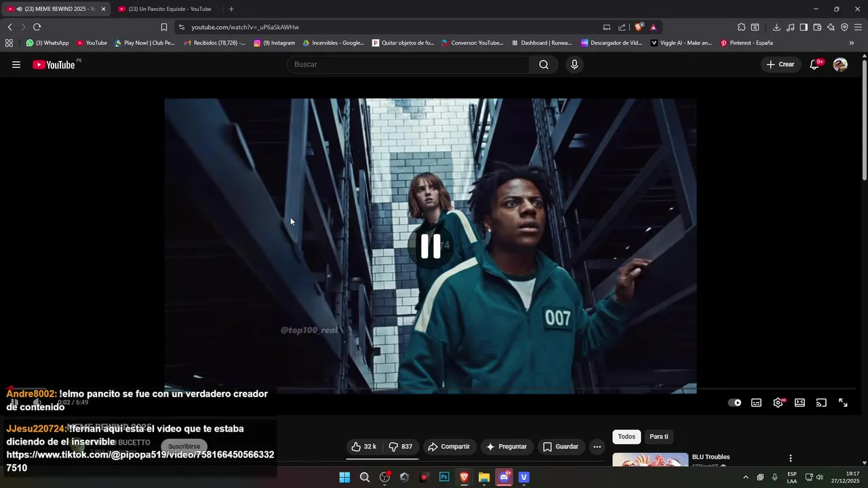Viewport: 868px width, 488px height.
Task: Click the Buscar search field
Action: point(408,64)
